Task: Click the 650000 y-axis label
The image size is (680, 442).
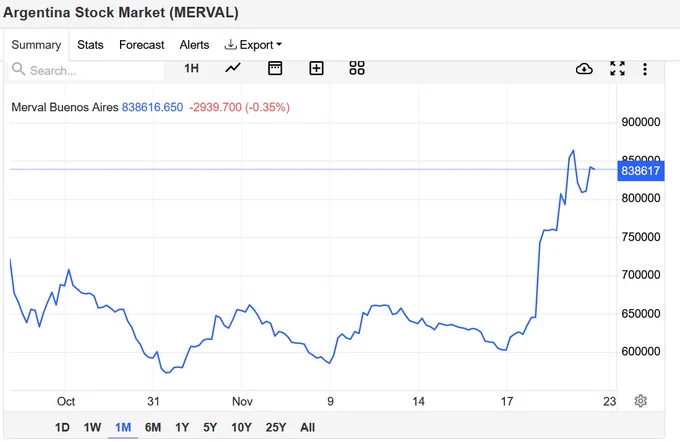Action: [x=641, y=313]
